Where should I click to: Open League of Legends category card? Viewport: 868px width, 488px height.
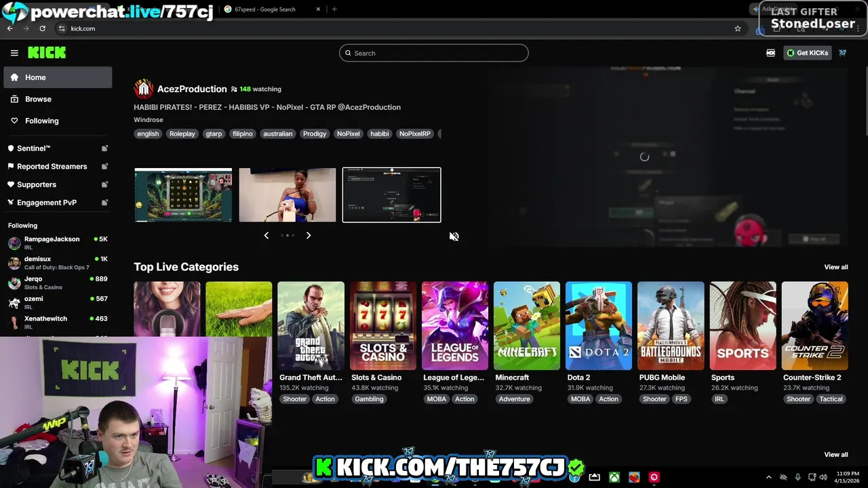(454, 326)
